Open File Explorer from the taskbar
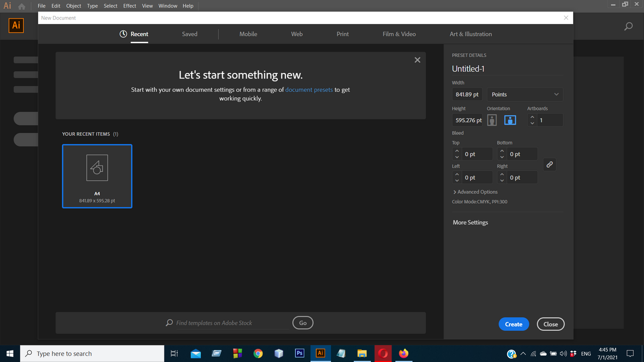Viewport: 644px width, 362px height. tap(362, 353)
